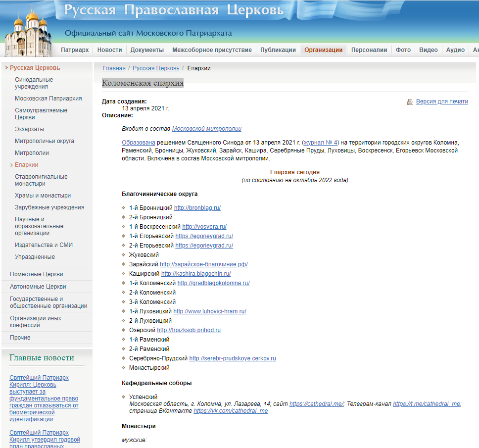The image size is (479, 448).
Task: Open the t.me/cathedral_me Telegram link
Action: pyautogui.click(x=427, y=404)
